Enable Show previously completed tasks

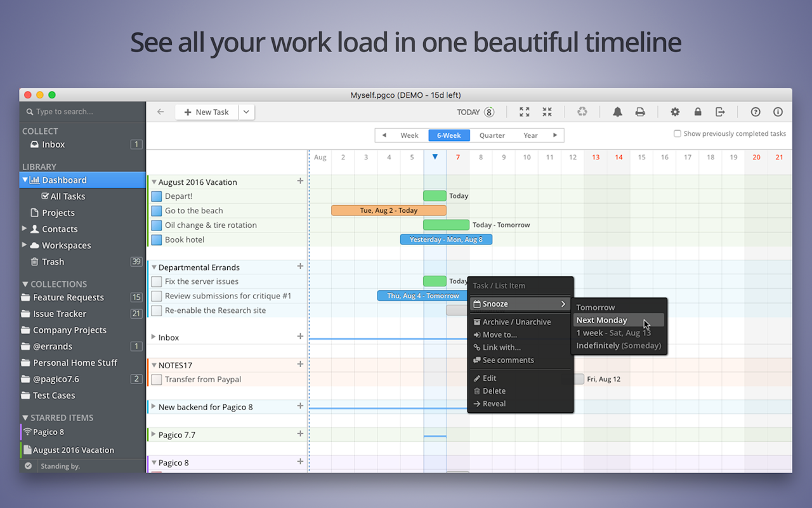coord(678,133)
